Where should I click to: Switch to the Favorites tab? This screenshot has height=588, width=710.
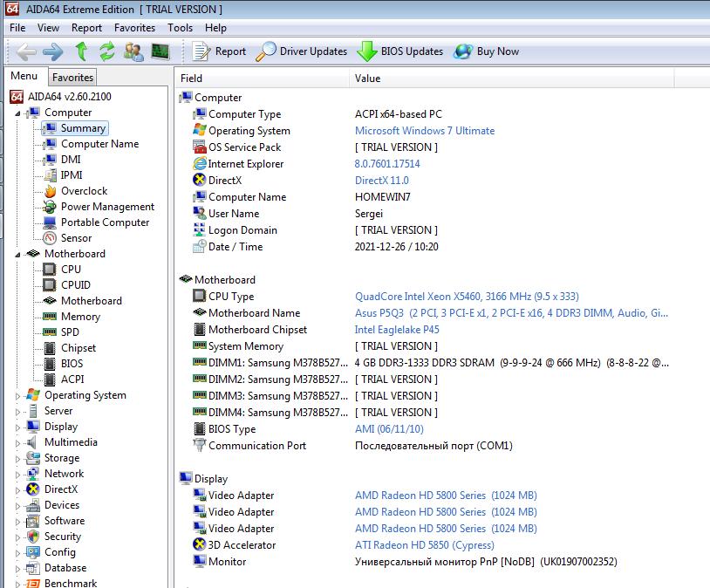click(x=72, y=78)
